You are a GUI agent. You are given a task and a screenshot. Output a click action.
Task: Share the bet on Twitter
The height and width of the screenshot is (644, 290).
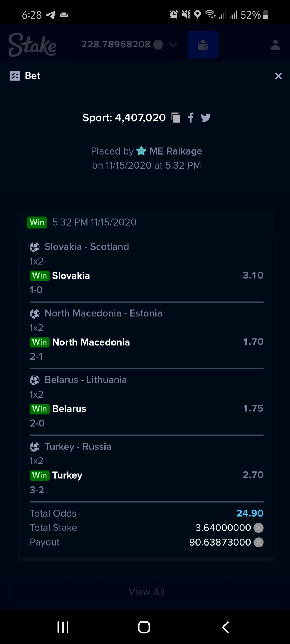coord(206,118)
